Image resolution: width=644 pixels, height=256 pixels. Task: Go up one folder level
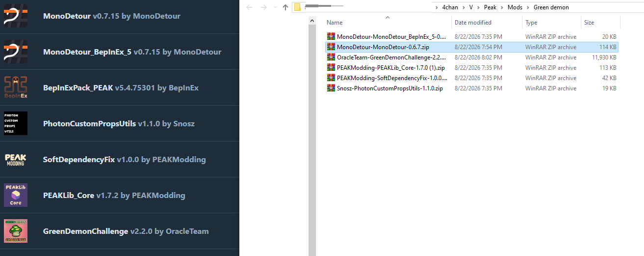(x=285, y=7)
